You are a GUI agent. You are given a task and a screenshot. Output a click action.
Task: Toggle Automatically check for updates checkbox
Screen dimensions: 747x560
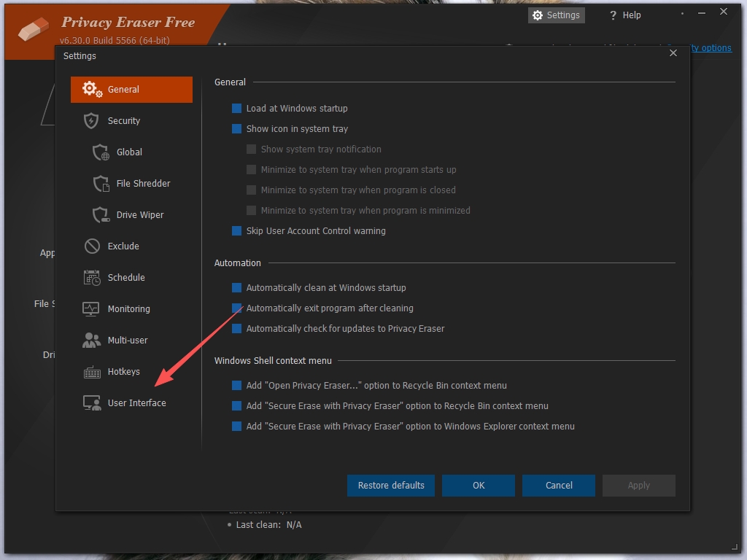236,329
